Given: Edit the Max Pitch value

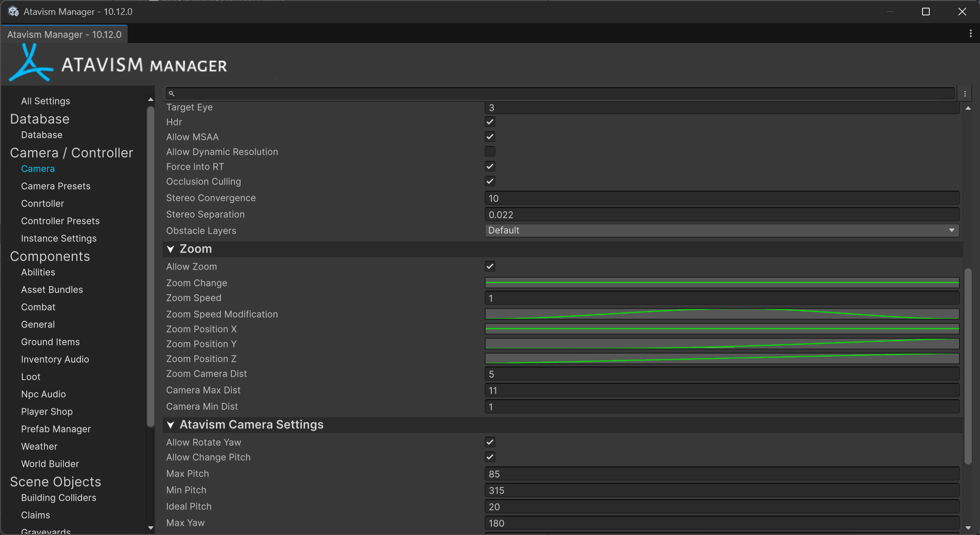Looking at the screenshot, I should tap(722, 474).
